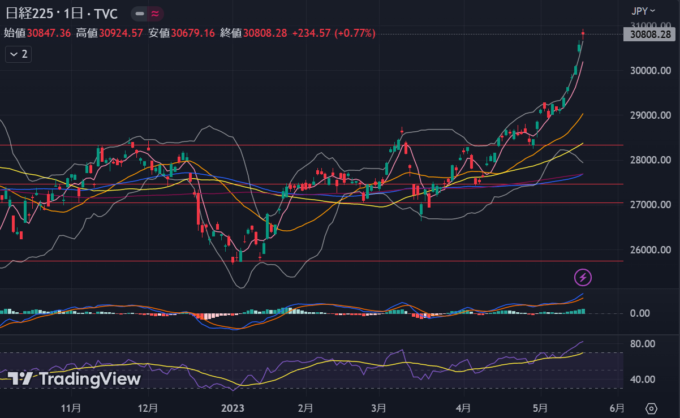The height and width of the screenshot is (418, 680).
Task: Click the 28000.00 level on price scale
Action: point(648,160)
